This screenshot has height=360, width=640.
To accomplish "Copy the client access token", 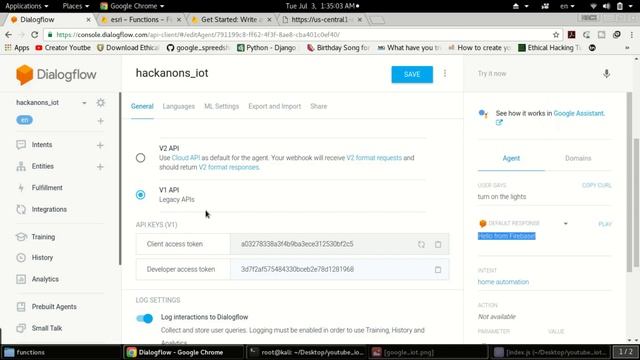I will (x=438, y=244).
